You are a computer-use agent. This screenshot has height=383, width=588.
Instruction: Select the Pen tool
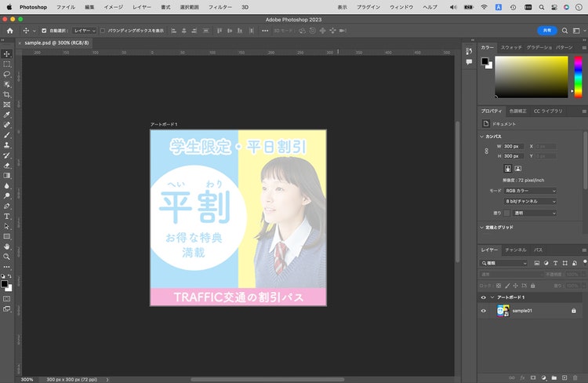tap(7, 206)
